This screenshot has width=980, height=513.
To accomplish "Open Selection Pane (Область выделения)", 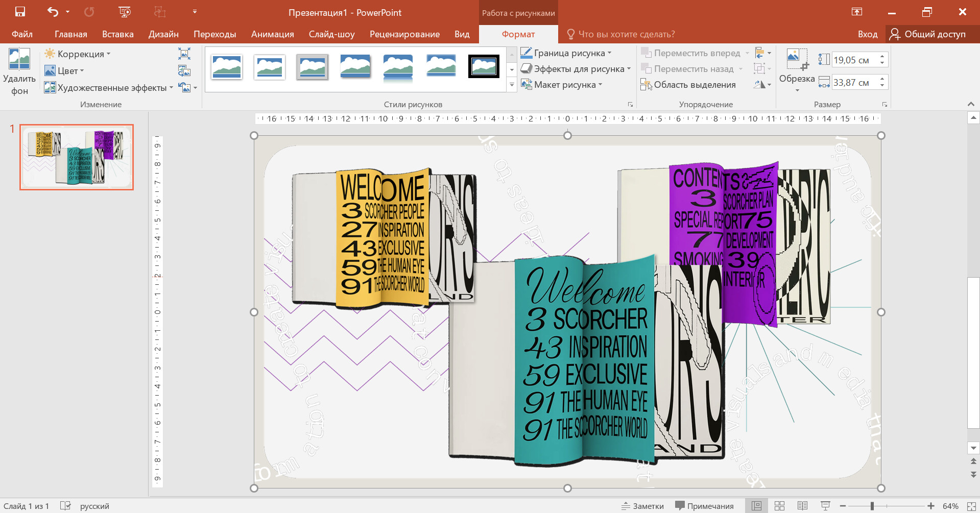I will tap(688, 85).
